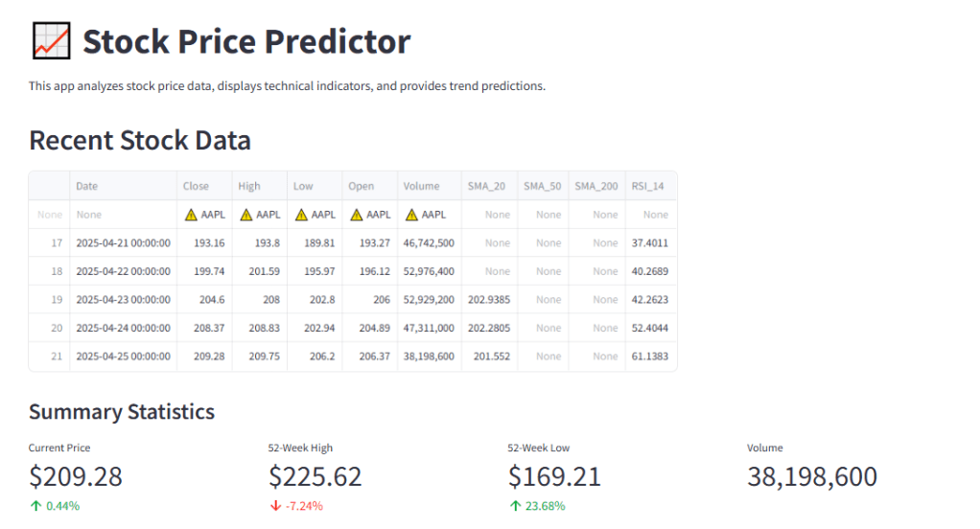The height and width of the screenshot is (529, 980).
Task: Click the chart emoji beside the title
Action: coord(51,41)
